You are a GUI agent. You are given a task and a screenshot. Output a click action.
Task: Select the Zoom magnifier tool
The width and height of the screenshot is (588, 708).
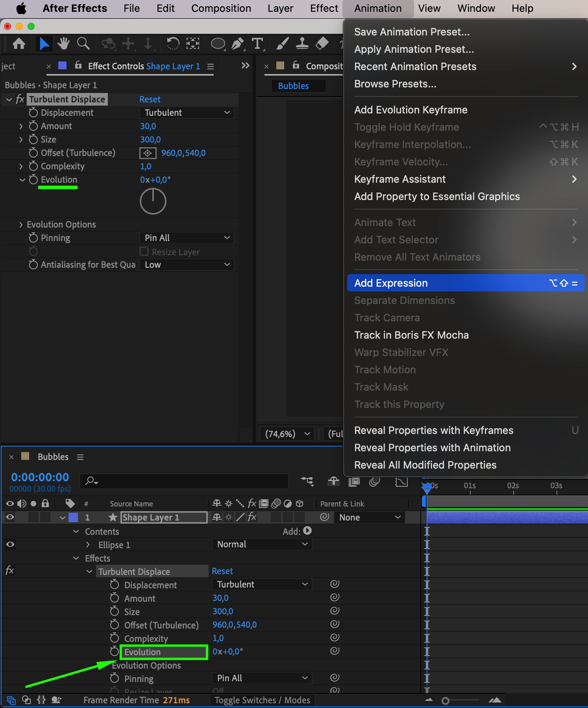click(83, 44)
